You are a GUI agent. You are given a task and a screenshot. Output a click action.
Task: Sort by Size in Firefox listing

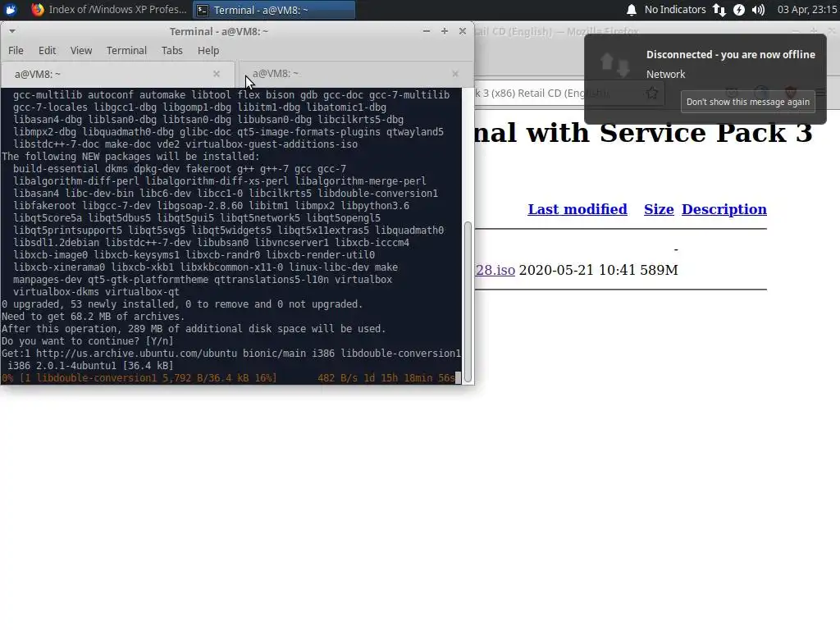pyautogui.click(x=659, y=209)
